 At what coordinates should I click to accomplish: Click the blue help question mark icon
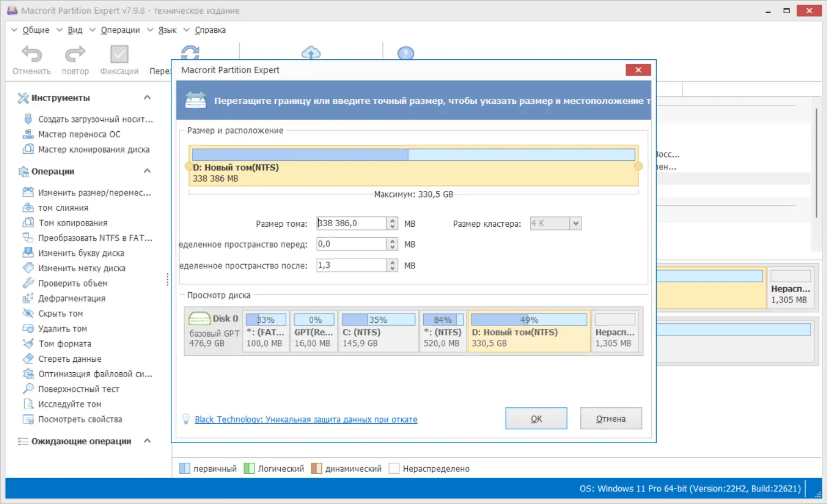point(406,53)
